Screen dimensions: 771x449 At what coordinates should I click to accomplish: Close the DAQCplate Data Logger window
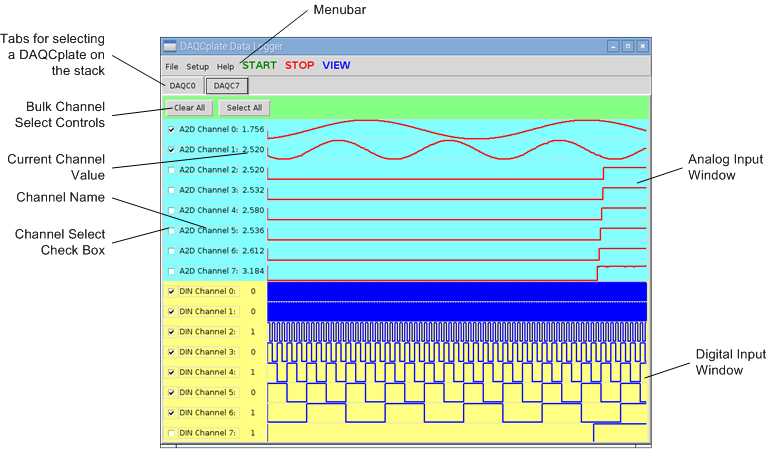coord(643,47)
